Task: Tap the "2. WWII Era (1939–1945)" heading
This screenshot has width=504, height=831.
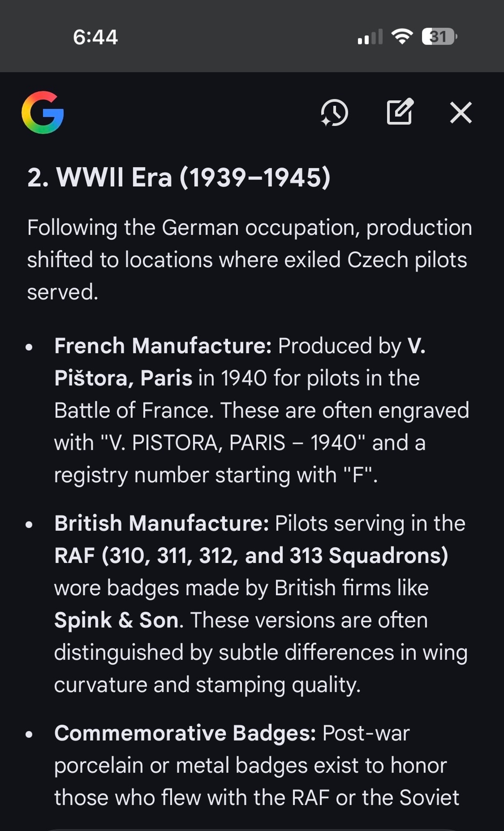Action: [x=179, y=177]
